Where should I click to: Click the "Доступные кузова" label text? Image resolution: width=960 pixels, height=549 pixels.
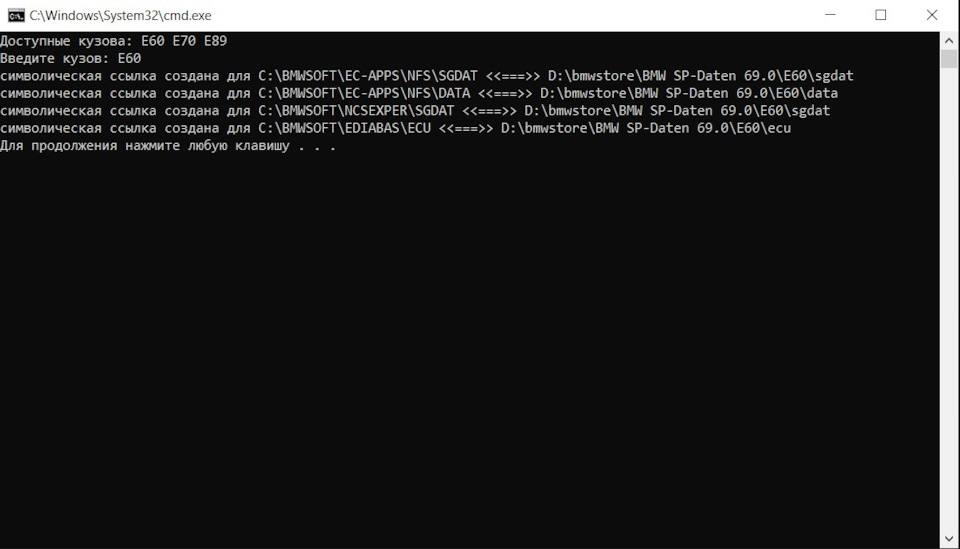65,41
